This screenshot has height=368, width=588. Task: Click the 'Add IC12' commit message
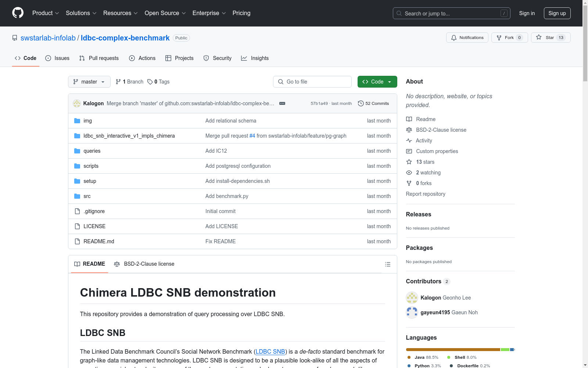coord(216,151)
